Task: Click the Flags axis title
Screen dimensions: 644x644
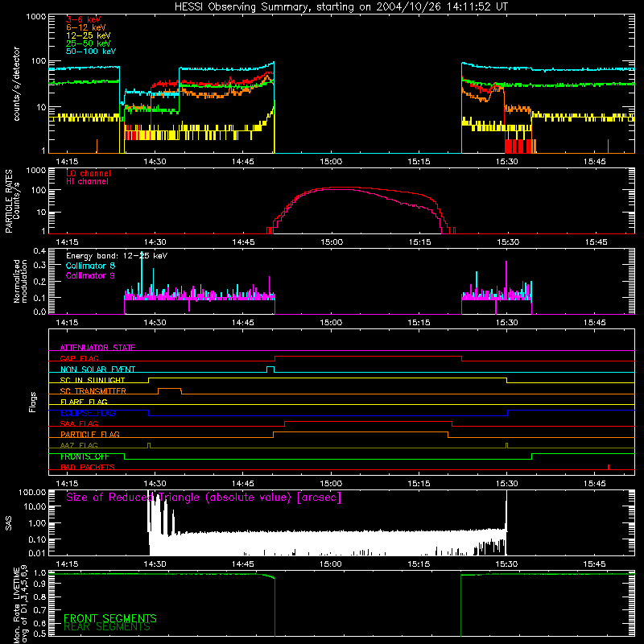Action: (x=33, y=402)
